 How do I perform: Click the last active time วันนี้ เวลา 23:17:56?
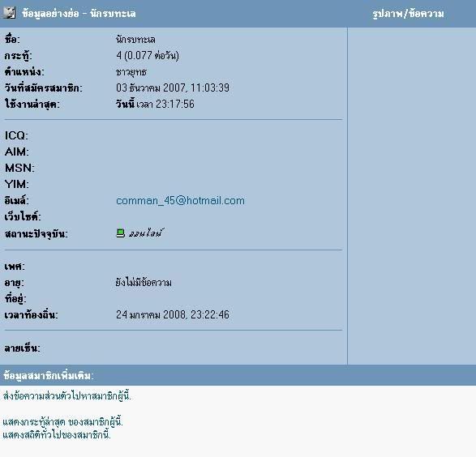[155, 104]
